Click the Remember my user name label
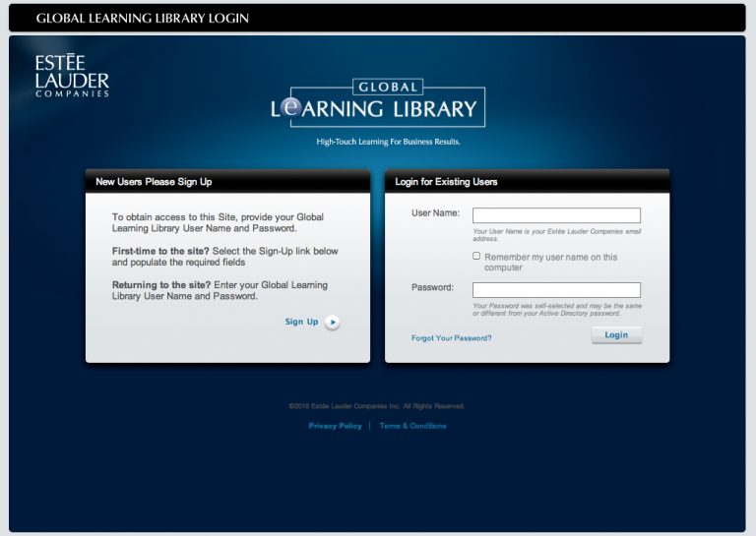 tap(550, 262)
